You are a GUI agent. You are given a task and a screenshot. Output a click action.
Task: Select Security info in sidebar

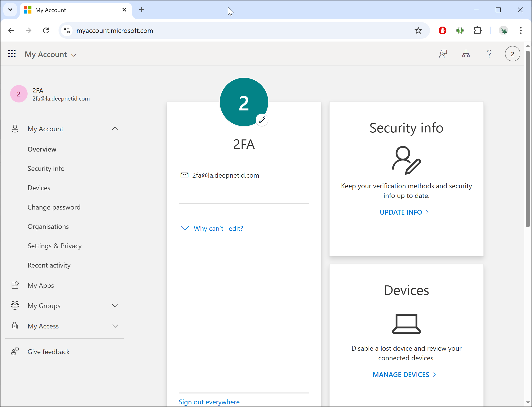pyautogui.click(x=46, y=169)
